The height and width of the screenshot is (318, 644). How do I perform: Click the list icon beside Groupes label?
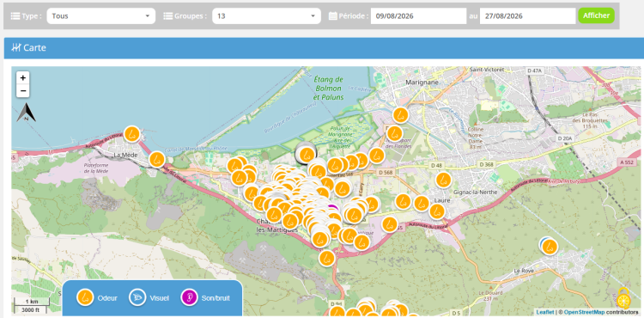point(168,16)
